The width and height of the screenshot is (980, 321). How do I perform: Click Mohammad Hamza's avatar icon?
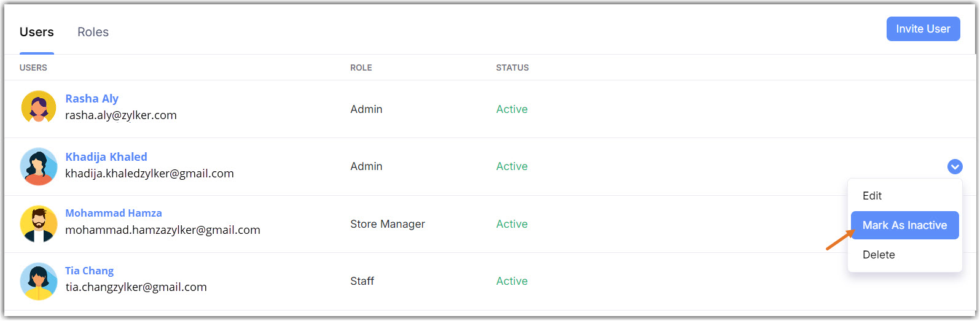pos(39,223)
